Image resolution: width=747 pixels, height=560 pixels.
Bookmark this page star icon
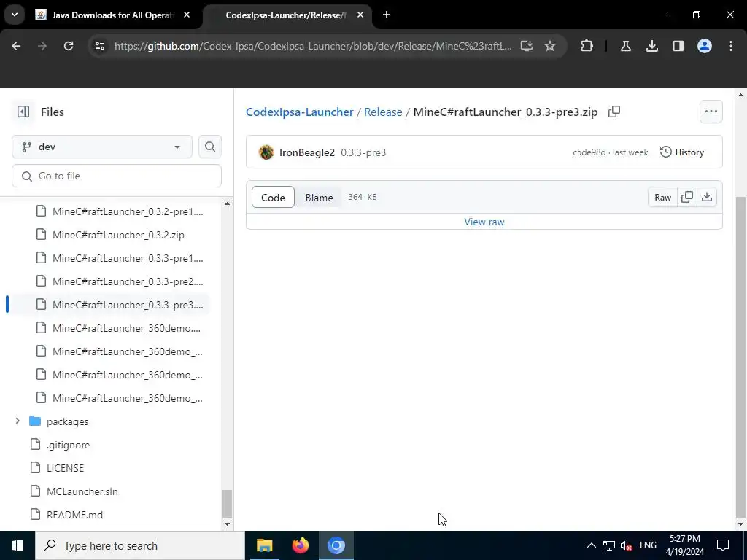[x=550, y=46]
